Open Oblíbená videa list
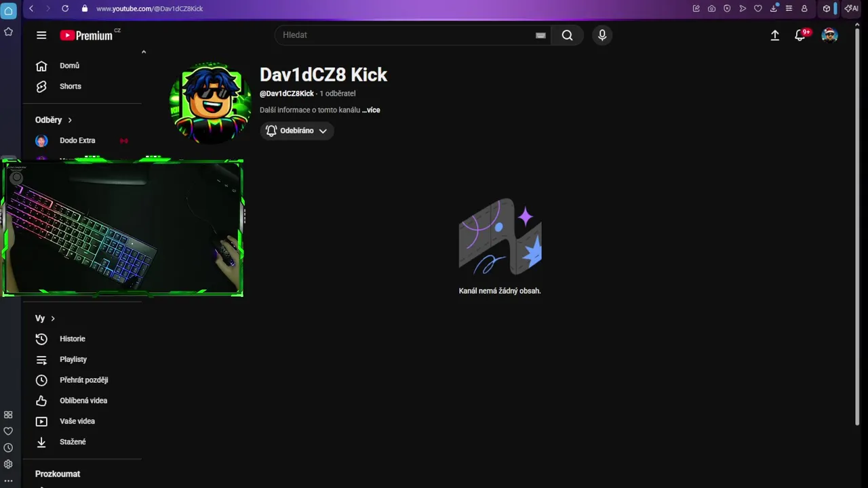Screen dimensions: 868x488 tap(83, 401)
